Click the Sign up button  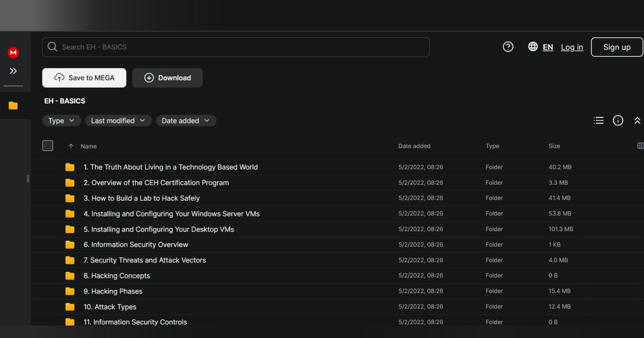617,47
